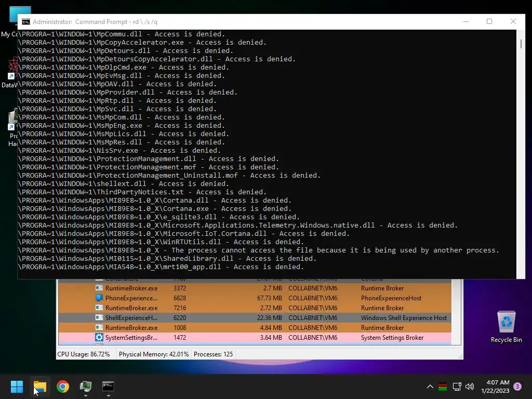Image resolution: width=532 pixels, height=399 pixels.
Task: Click the Command Prompt vertical scrollbar thumb
Action: [x=521, y=44]
